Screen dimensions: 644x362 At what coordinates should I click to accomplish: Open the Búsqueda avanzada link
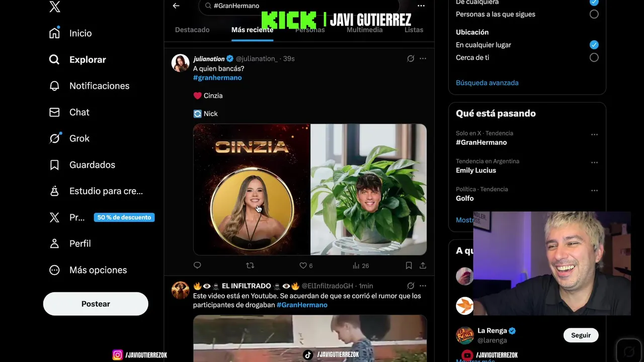487,82
